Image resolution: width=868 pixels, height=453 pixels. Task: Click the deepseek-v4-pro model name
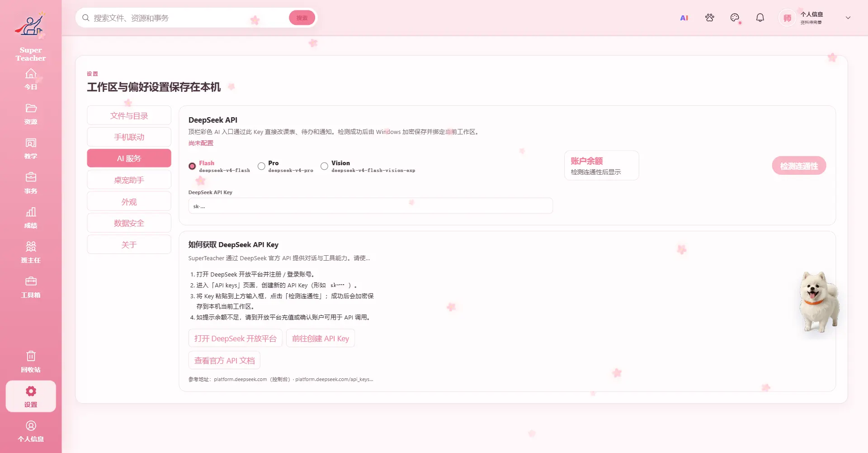pyautogui.click(x=291, y=171)
